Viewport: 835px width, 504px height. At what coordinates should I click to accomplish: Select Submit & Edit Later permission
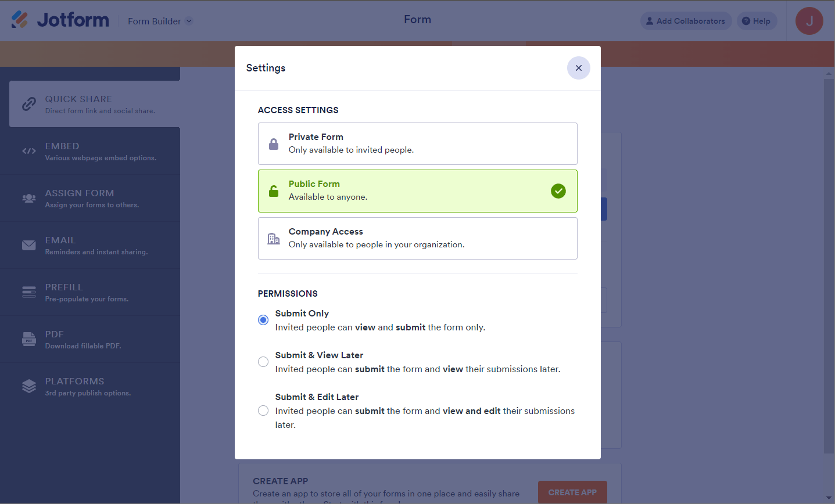tap(263, 411)
